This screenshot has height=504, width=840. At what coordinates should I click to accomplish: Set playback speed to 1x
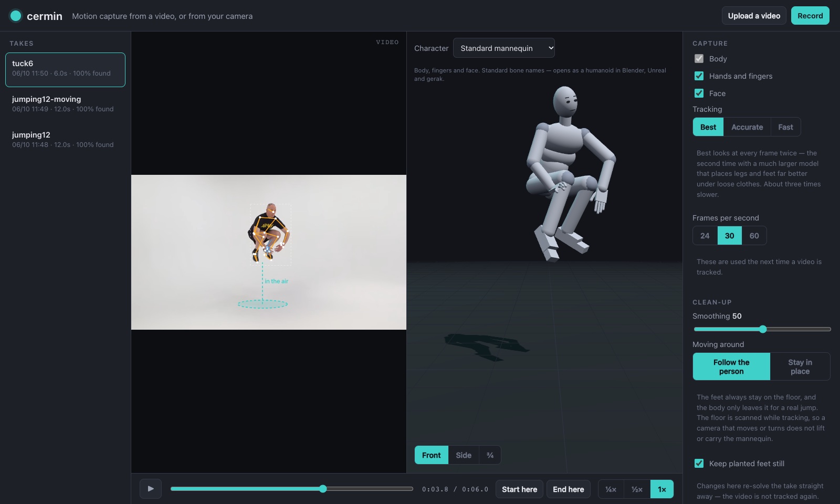tap(662, 489)
